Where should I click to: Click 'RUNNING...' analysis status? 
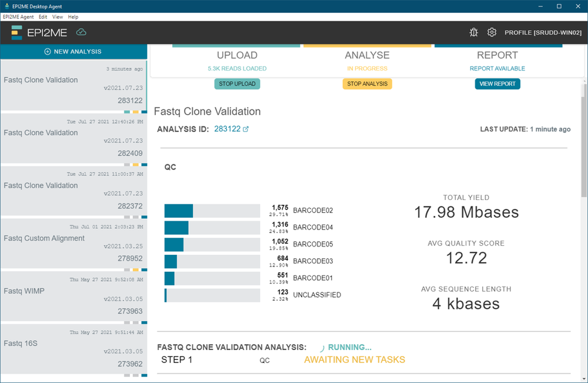pos(349,347)
